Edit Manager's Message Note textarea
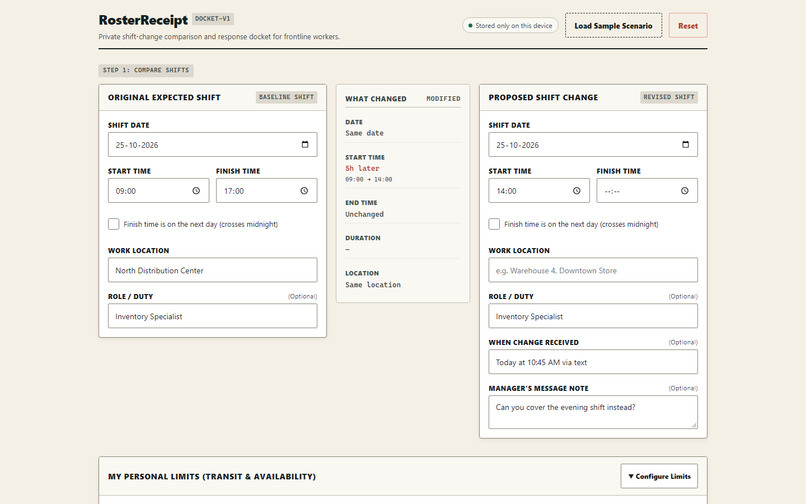 (x=593, y=412)
